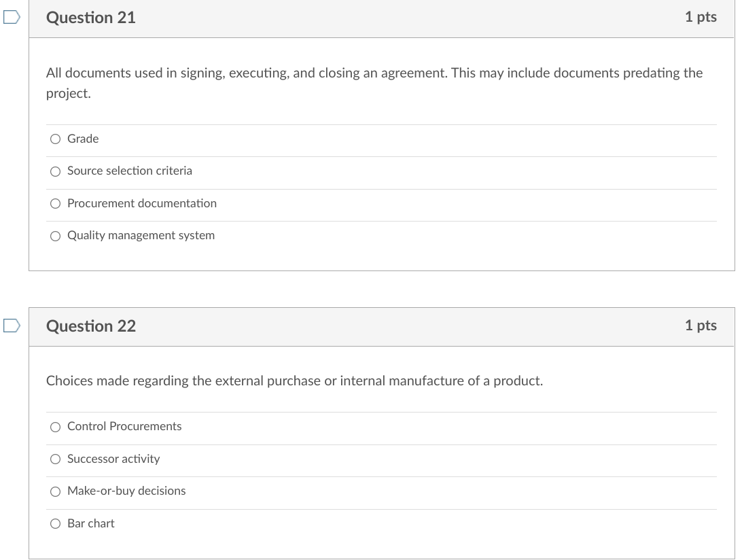Select Control Procurements for Question 22

tap(55, 427)
